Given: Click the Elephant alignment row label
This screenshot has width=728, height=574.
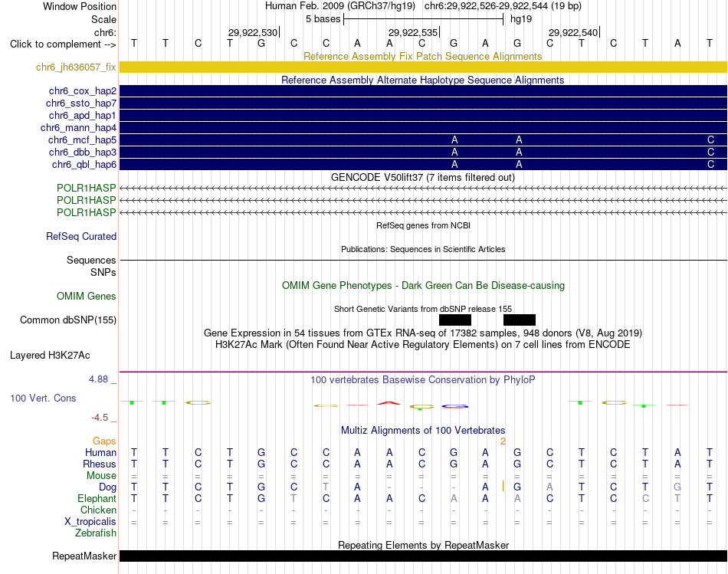Looking at the screenshot, I should (x=97, y=499).
